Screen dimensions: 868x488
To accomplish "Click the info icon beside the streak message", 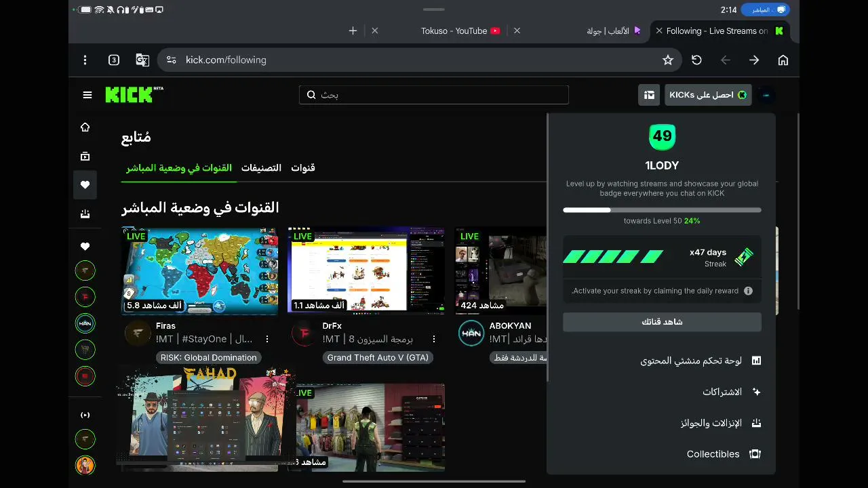I will [748, 291].
